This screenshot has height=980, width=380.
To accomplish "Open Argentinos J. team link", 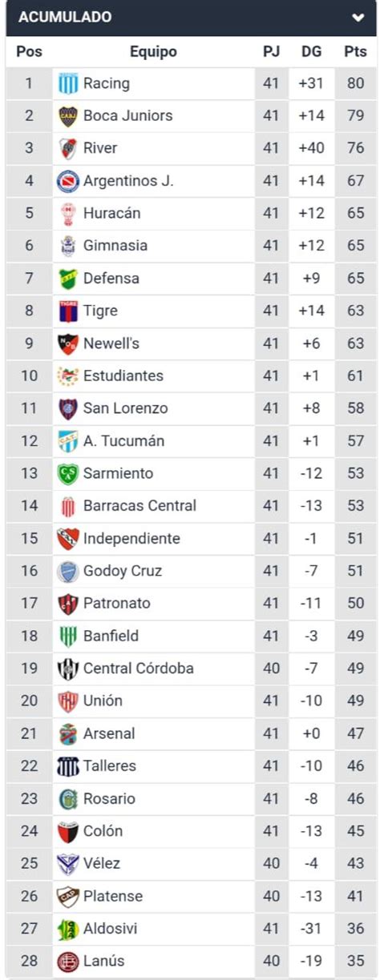I will [x=128, y=181].
